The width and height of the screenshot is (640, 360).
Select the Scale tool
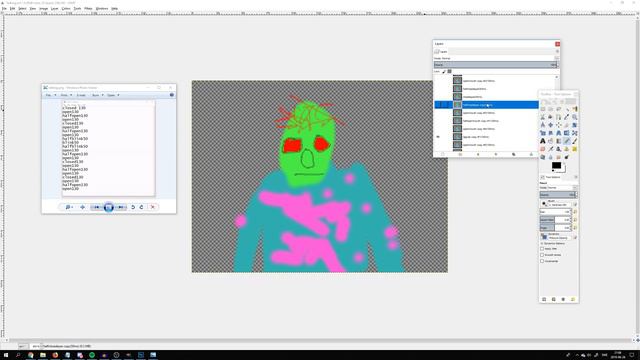click(x=542, y=133)
